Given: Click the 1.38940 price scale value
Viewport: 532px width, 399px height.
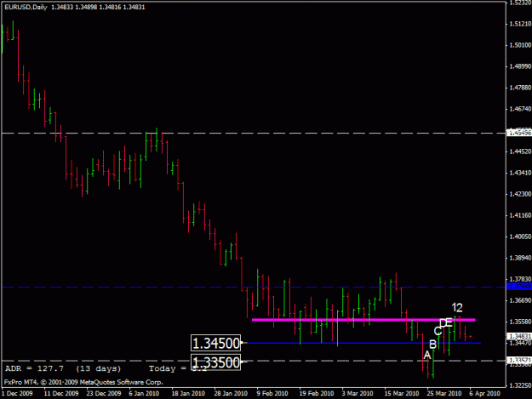Looking at the screenshot, I should pyautogui.click(x=520, y=258).
